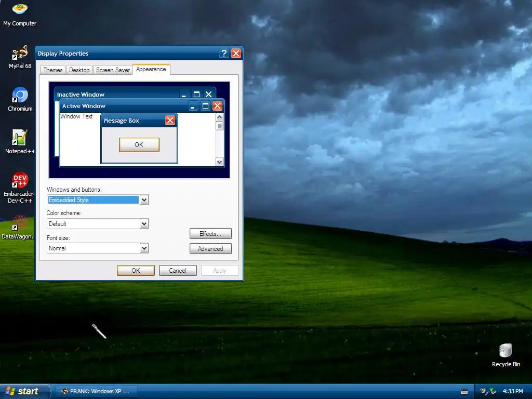Click the Active Window preview minimize icon

(x=193, y=106)
